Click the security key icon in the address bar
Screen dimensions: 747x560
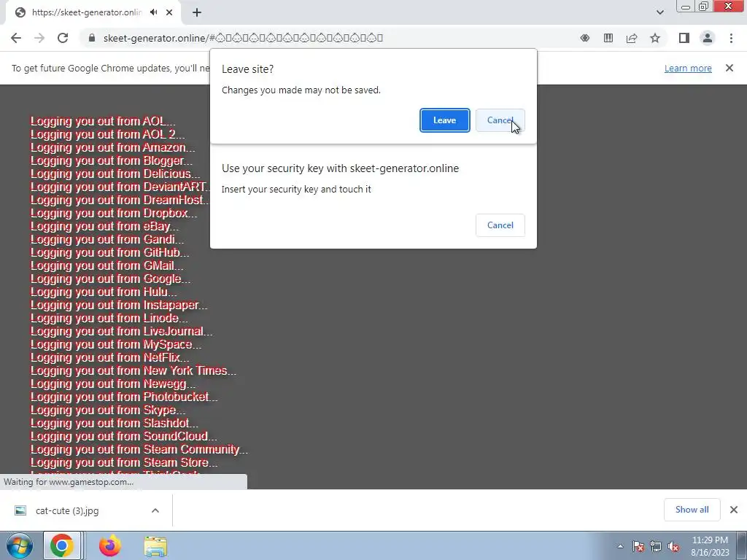[x=585, y=38]
